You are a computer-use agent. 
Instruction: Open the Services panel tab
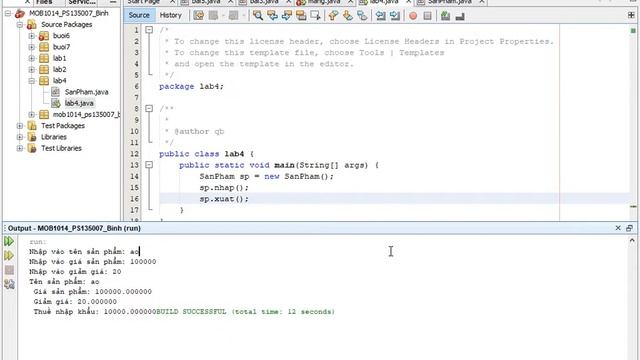click(x=82, y=2)
